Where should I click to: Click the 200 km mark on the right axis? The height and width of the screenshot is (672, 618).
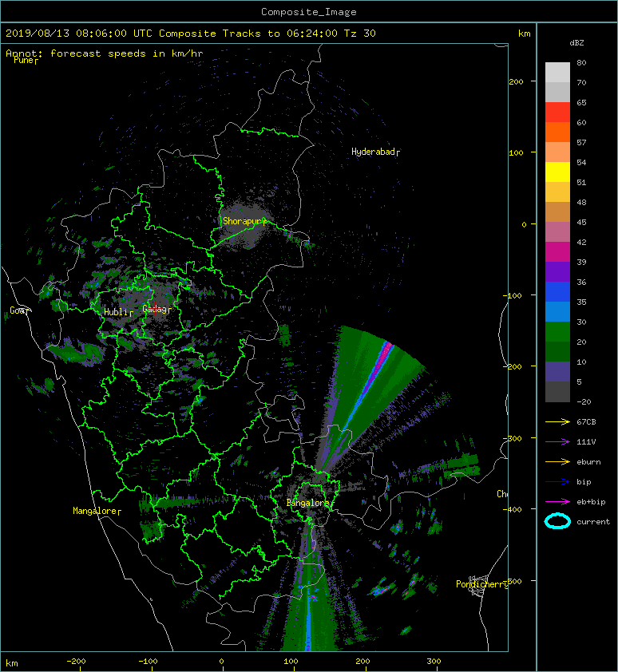click(x=516, y=81)
